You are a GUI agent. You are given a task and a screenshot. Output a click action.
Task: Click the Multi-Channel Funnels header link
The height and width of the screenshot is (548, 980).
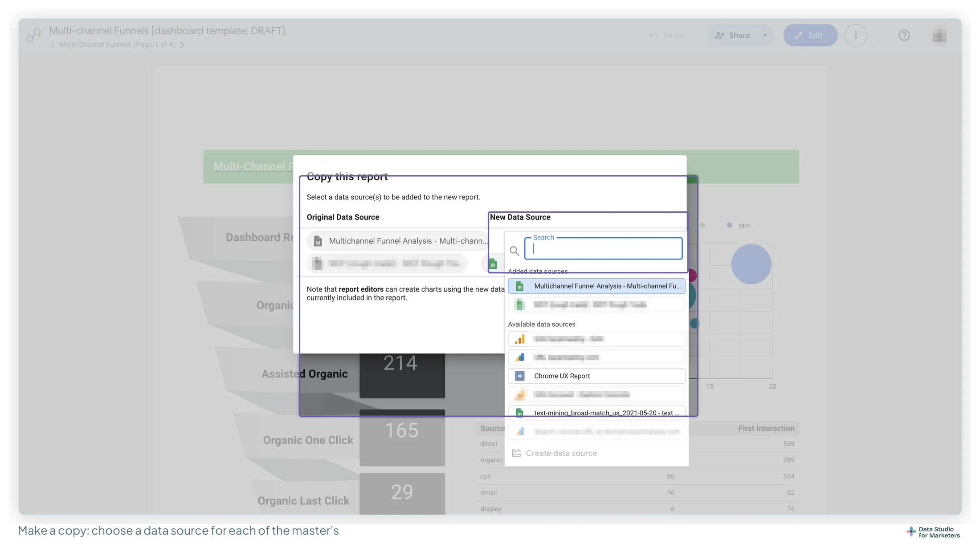[253, 166]
